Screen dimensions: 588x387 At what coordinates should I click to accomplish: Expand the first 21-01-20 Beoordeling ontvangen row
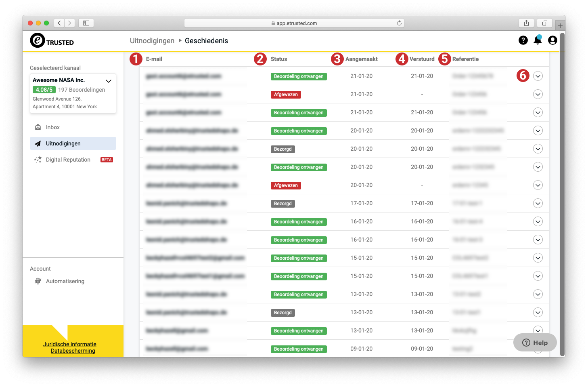pos(538,76)
